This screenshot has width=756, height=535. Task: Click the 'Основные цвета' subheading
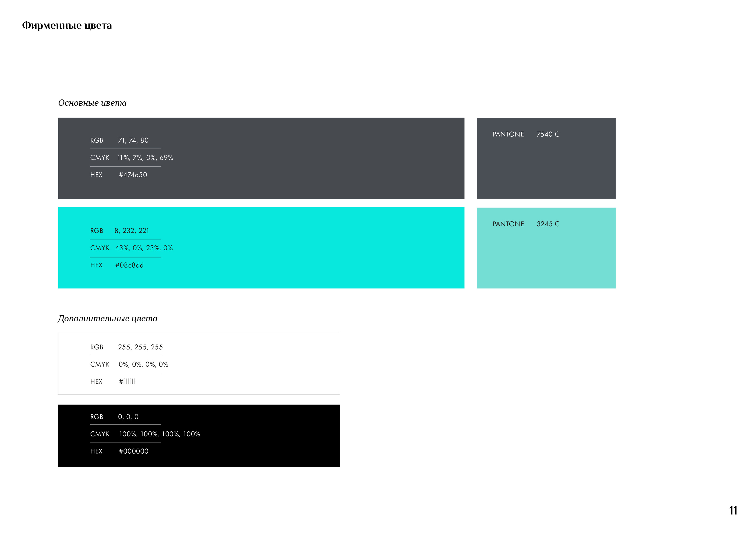tap(92, 103)
